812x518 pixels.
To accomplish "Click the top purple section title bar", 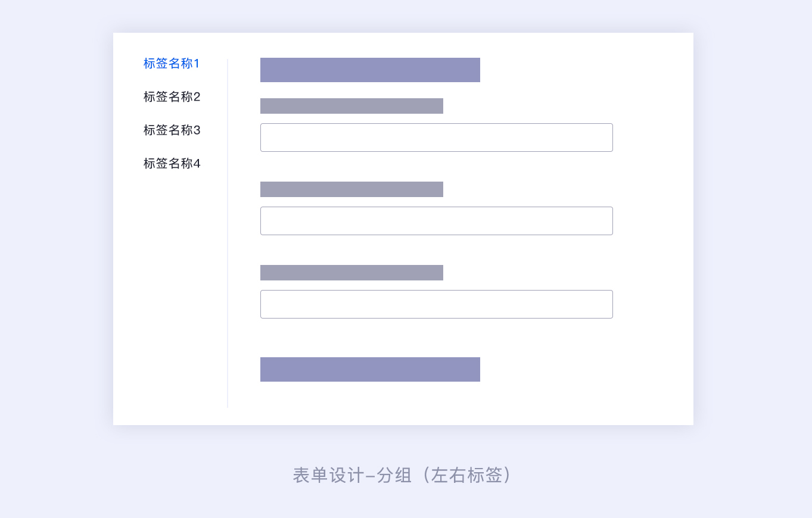I will click(370, 70).
